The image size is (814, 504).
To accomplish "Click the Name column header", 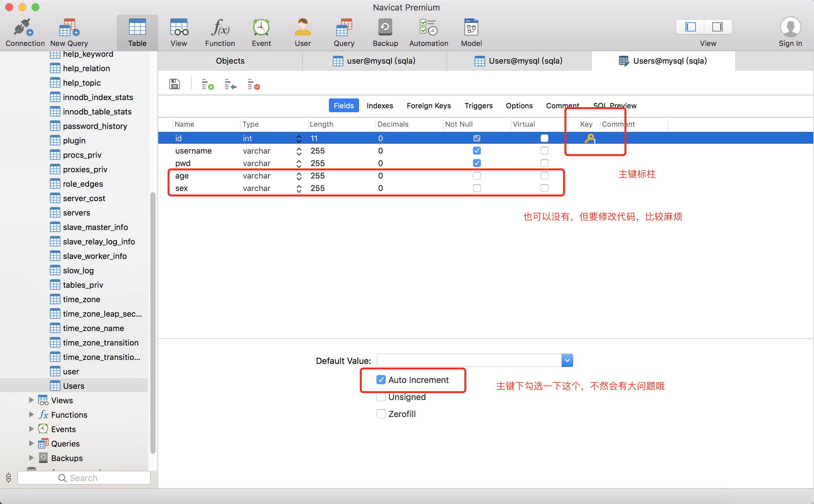I will [x=207, y=124].
